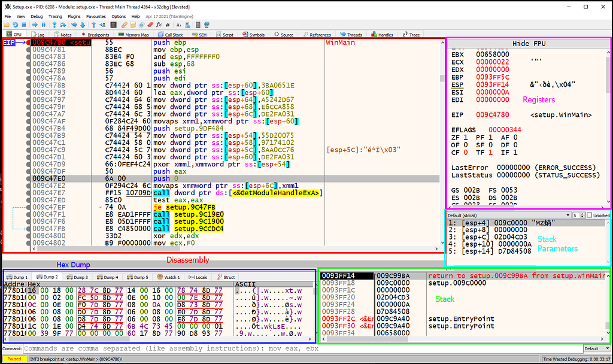Toggle breakpoint bullet at address 009C47D9
The image size is (613, 364).
click(x=28, y=164)
